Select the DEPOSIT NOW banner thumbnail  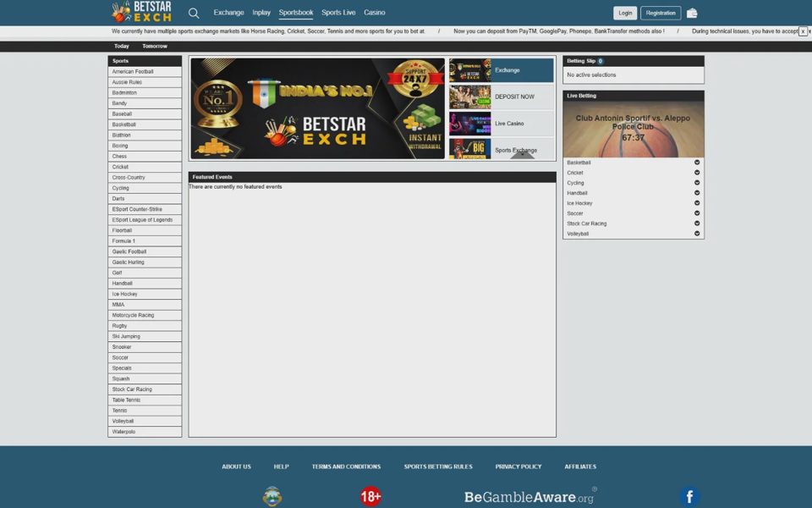click(x=502, y=97)
